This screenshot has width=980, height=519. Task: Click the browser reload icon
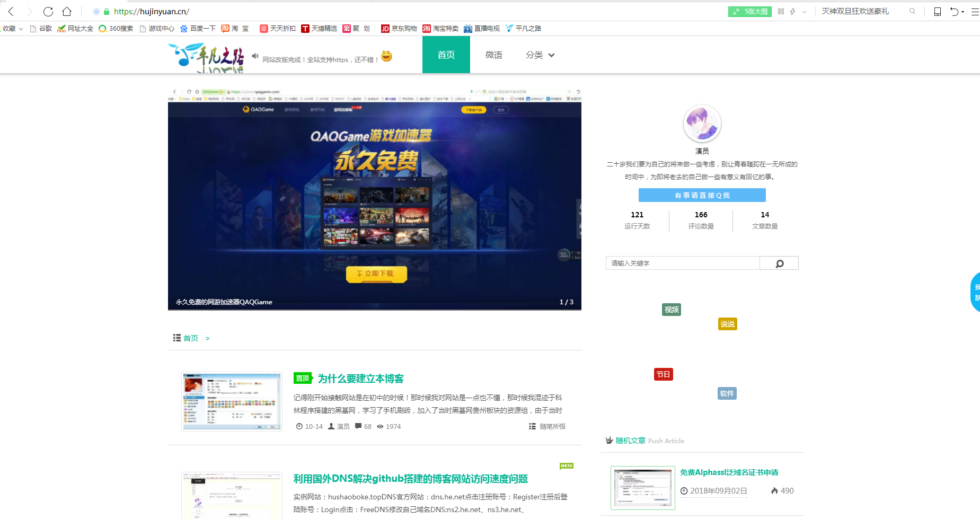(48, 12)
